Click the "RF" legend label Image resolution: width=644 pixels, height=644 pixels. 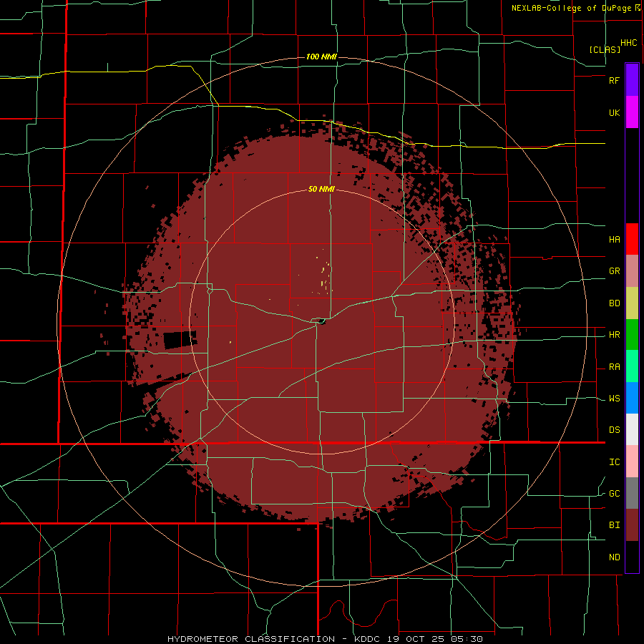click(x=614, y=80)
